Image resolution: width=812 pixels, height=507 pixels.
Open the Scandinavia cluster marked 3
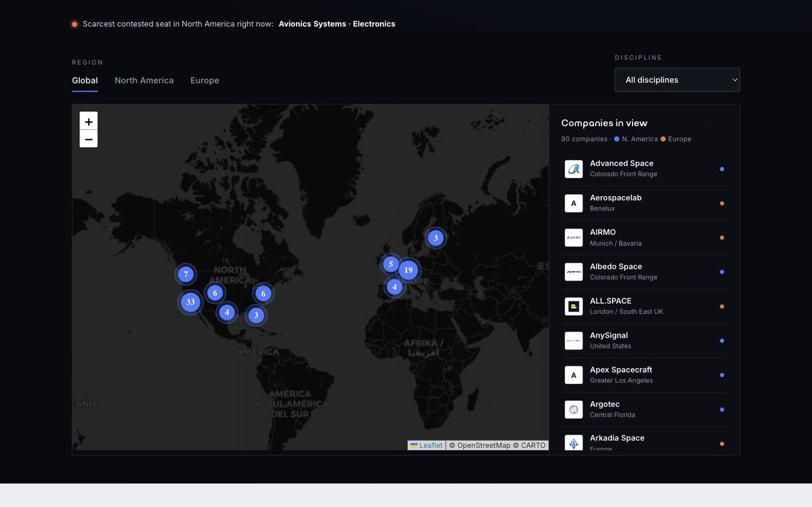[436, 238]
